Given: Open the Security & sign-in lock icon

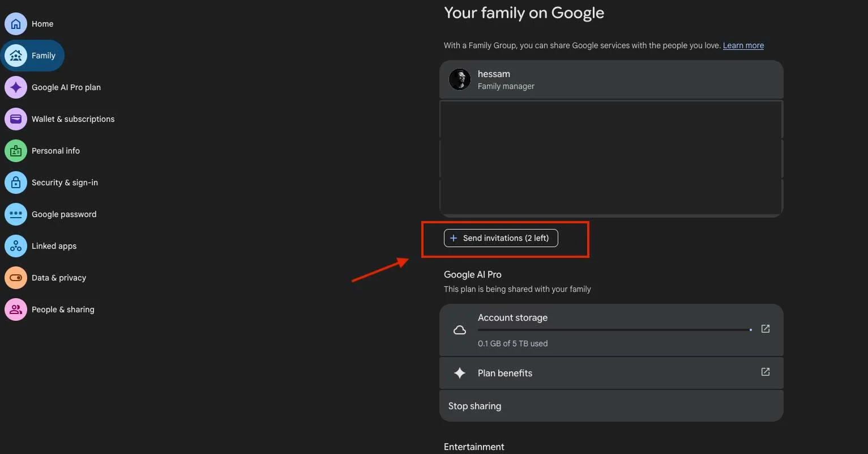Looking at the screenshot, I should [16, 183].
